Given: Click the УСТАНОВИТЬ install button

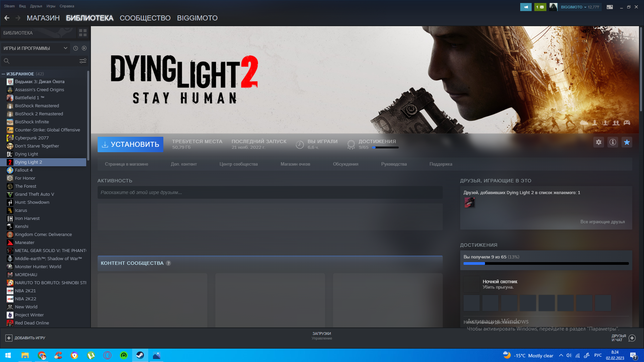Looking at the screenshot, I should 130,144.
